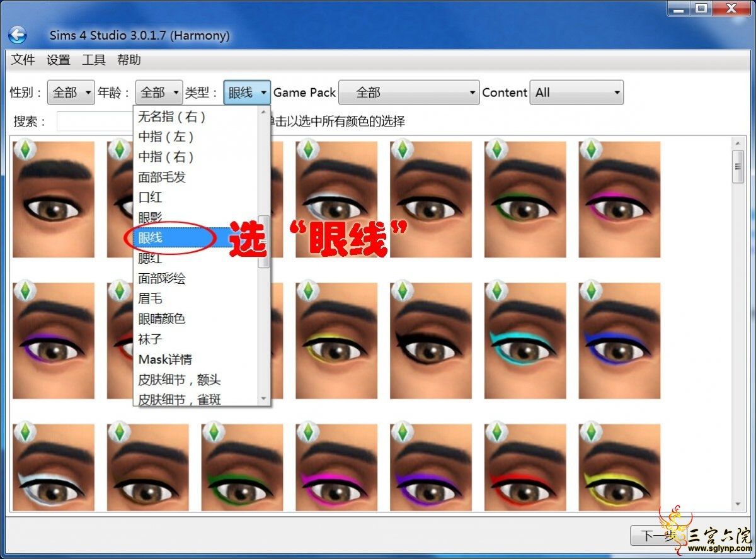Pick 面部彩绘 from the type list
This screenshot has width=756, height=559.
click(196, 278)
